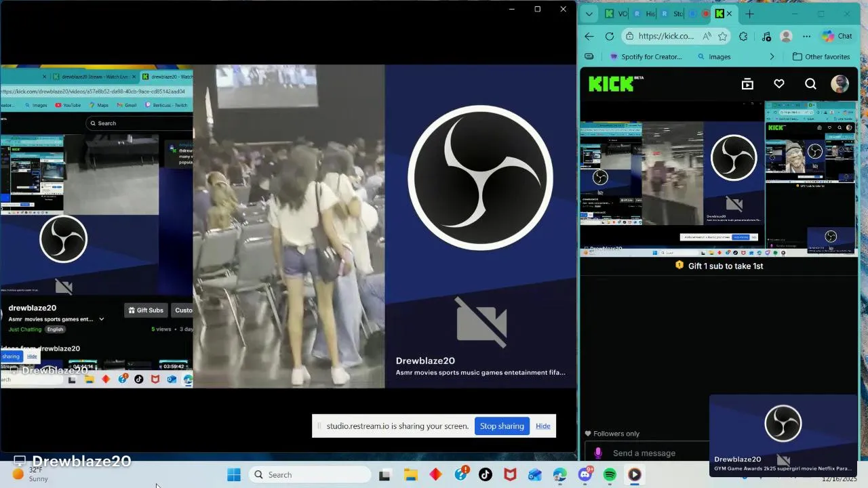868x488 pixels.
Task: Open Outlook from the taskbar
Action: (x=535, y=474)
